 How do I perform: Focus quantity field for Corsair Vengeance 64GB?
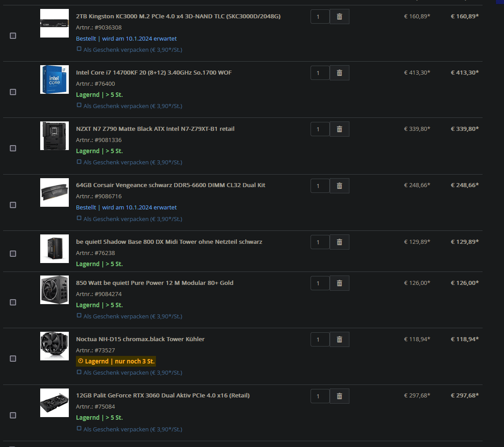click(320, 186)
